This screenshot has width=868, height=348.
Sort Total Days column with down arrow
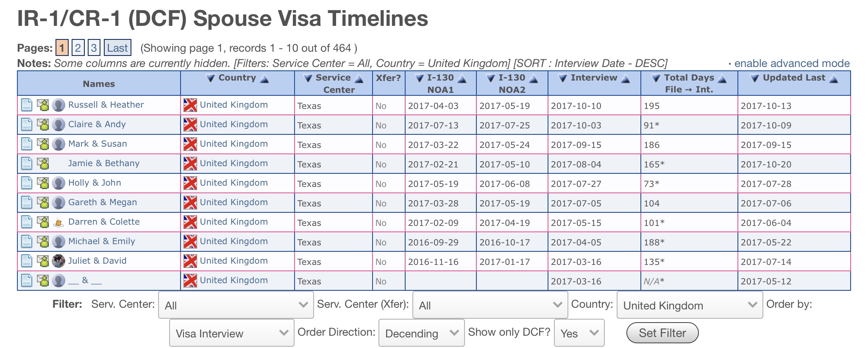(x=656, y=78)
